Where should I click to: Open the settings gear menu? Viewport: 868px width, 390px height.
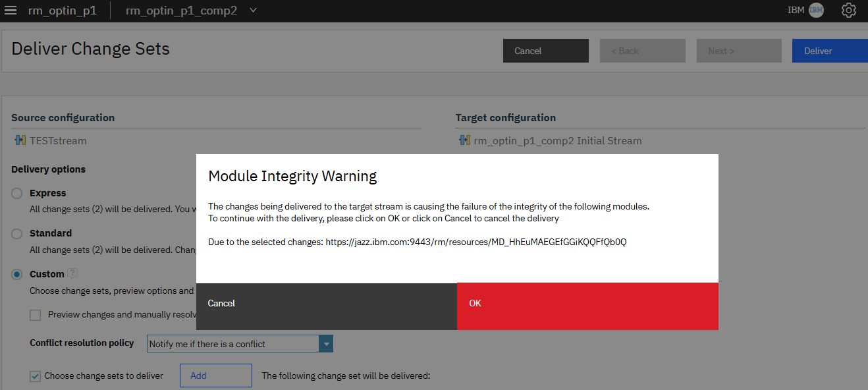(848, 11)
